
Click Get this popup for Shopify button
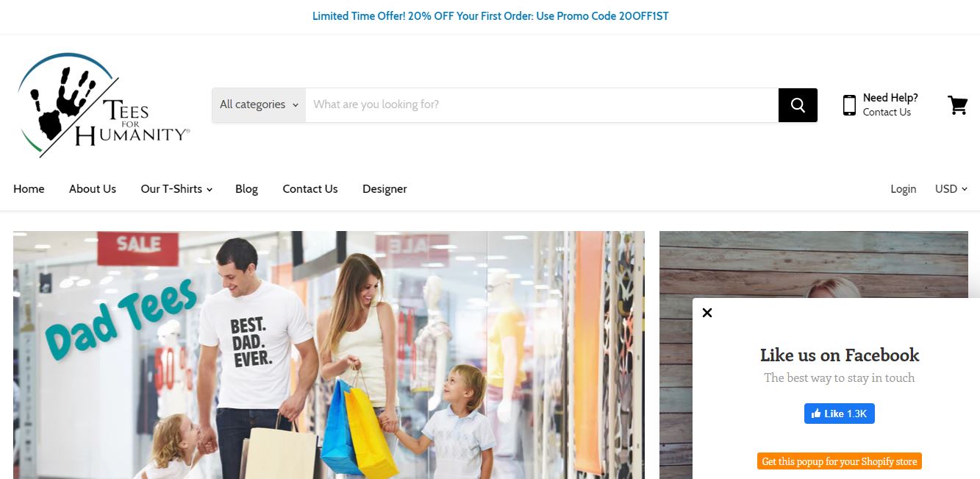click(840, 461)
